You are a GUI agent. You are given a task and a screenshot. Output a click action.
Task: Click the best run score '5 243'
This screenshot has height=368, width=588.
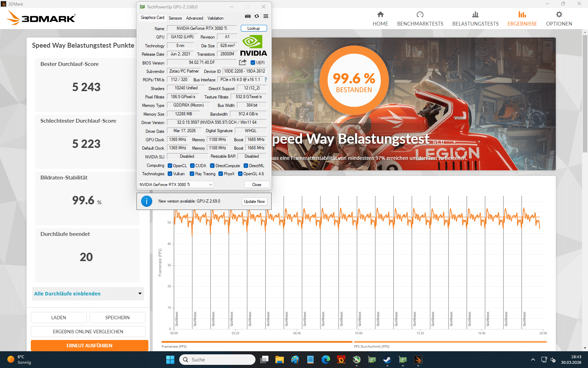[86, 87]
